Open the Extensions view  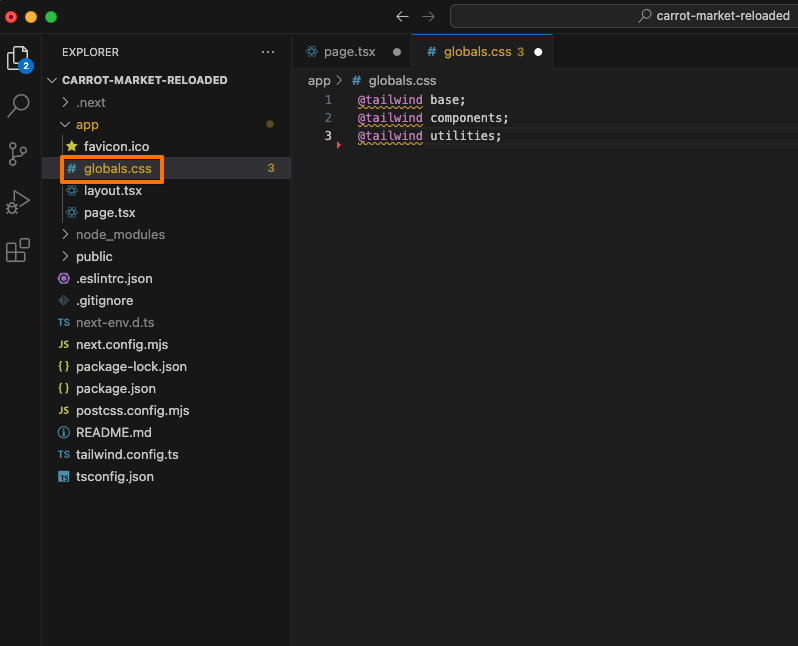tap(18, 250)
